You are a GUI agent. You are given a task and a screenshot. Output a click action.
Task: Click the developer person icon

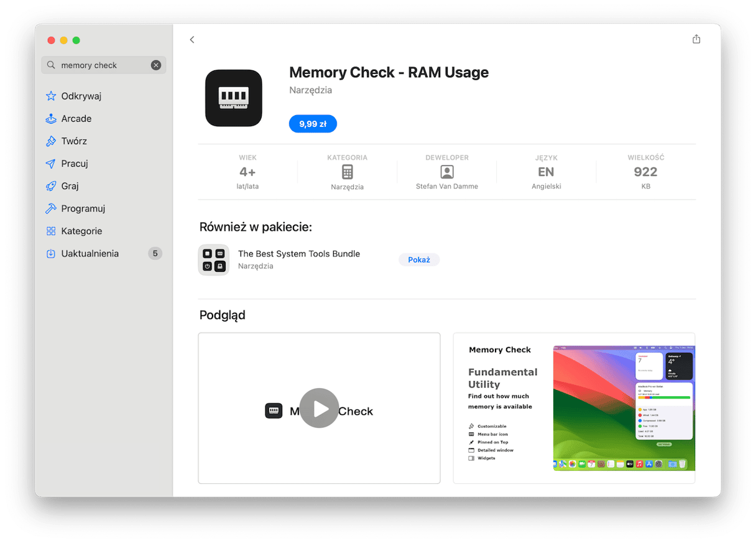coord(447,172)
